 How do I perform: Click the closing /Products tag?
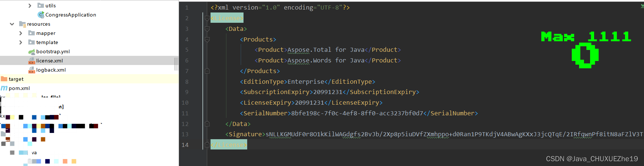pyautogui.click(x=260, y=71)
